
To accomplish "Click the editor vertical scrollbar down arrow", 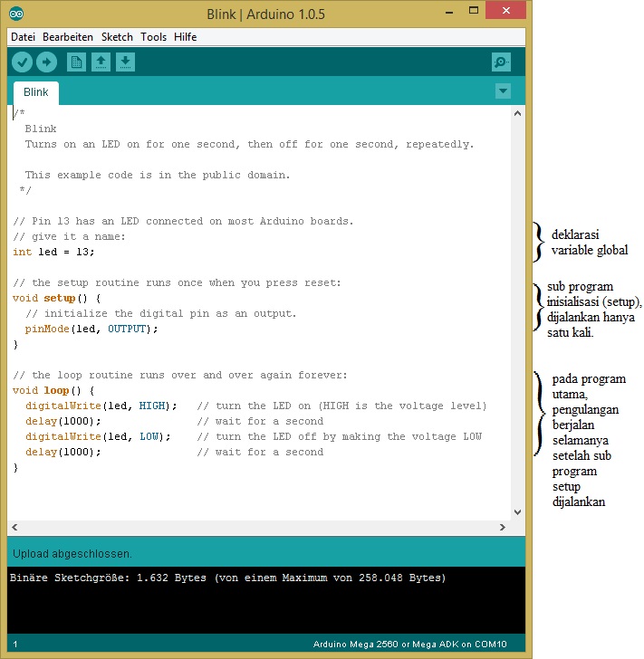I will (518, 511).
